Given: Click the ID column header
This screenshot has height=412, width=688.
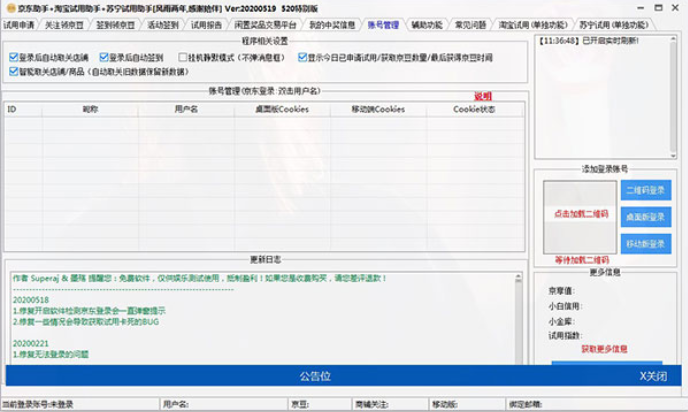Looking at the screenshot, I should 23,109.
